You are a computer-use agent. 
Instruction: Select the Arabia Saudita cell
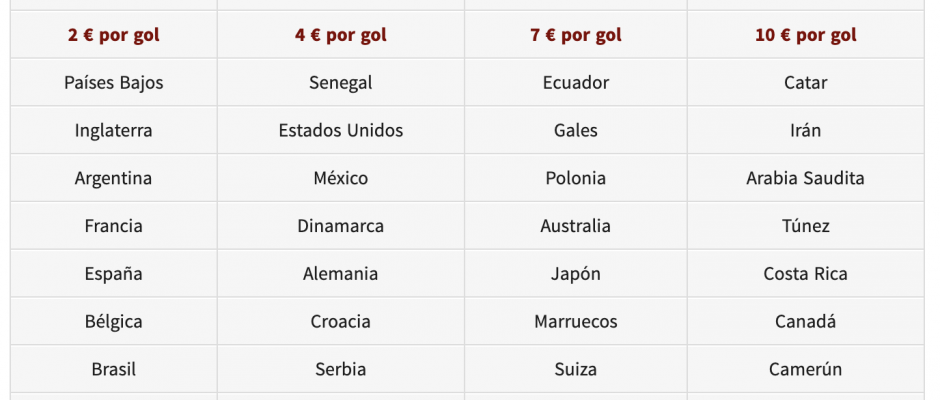coord(806,178)
